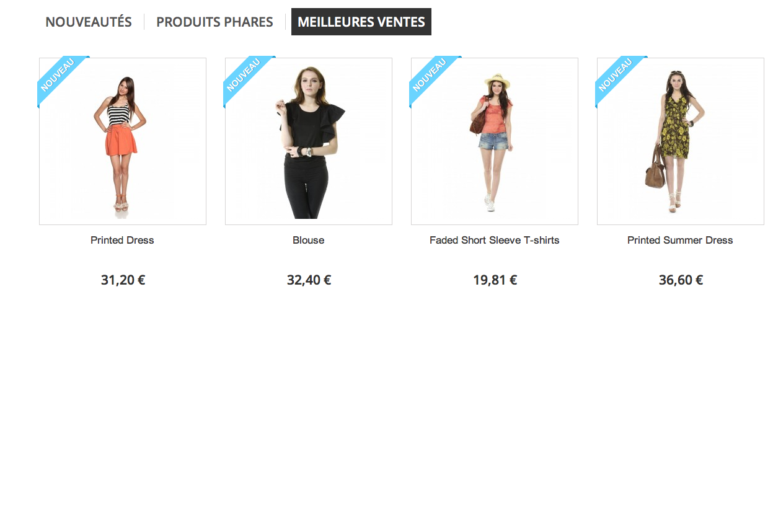Screen dimensions: 773x532
Task: Click the 36,60 € price
Action: 681,280
